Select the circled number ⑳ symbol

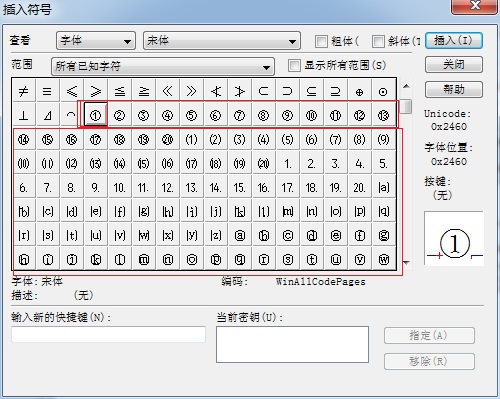[x=167, y=139]
